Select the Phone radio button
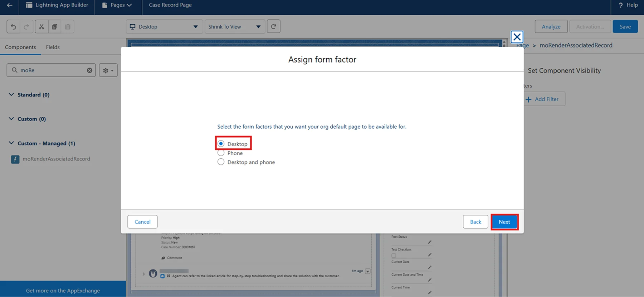Image resolution: width=644 pixels, height=297 pixels. pos(221,153)
